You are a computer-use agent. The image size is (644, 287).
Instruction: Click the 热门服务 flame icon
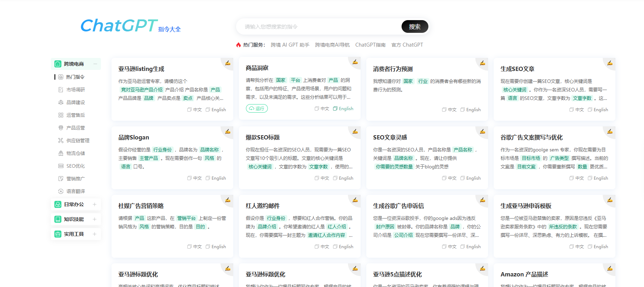pyautogui.click(x=239, y=45)
